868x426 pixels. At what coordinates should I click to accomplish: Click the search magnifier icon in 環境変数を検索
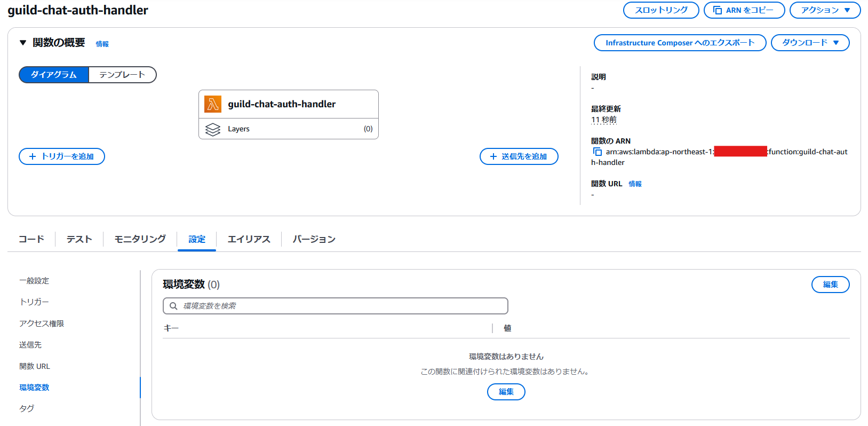[173, 306]
